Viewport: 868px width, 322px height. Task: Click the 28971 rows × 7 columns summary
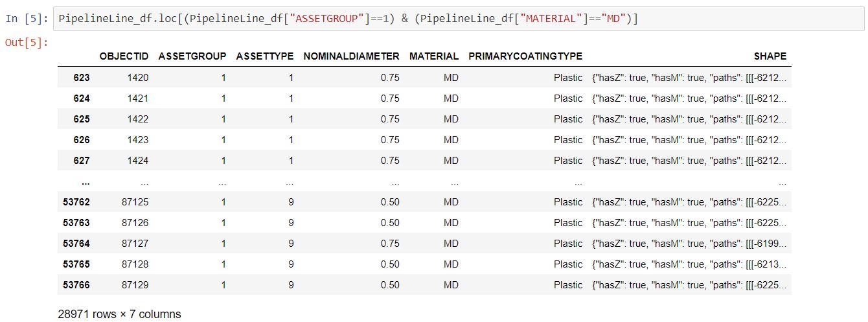tap(119, 314)
